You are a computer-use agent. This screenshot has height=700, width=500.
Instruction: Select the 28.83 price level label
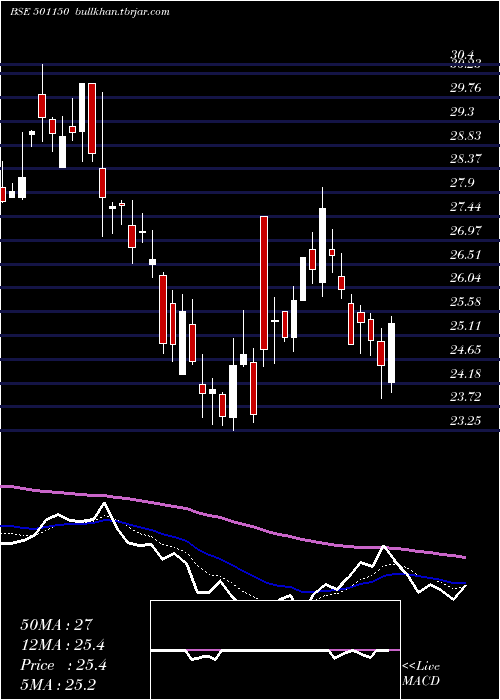(x=466, y=135)
